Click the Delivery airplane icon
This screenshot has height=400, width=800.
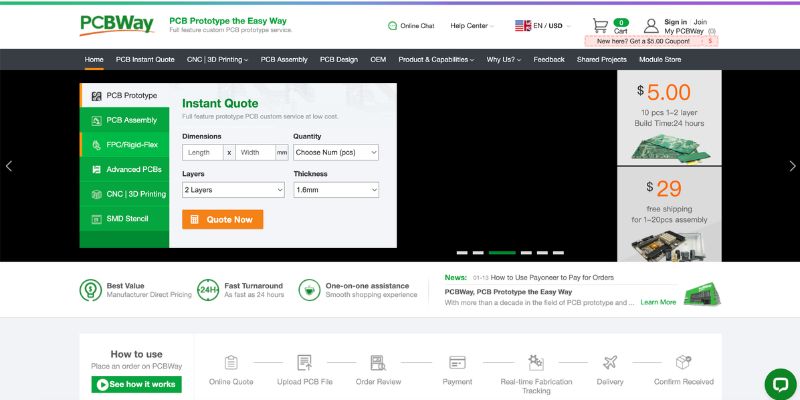coord(610,362)
